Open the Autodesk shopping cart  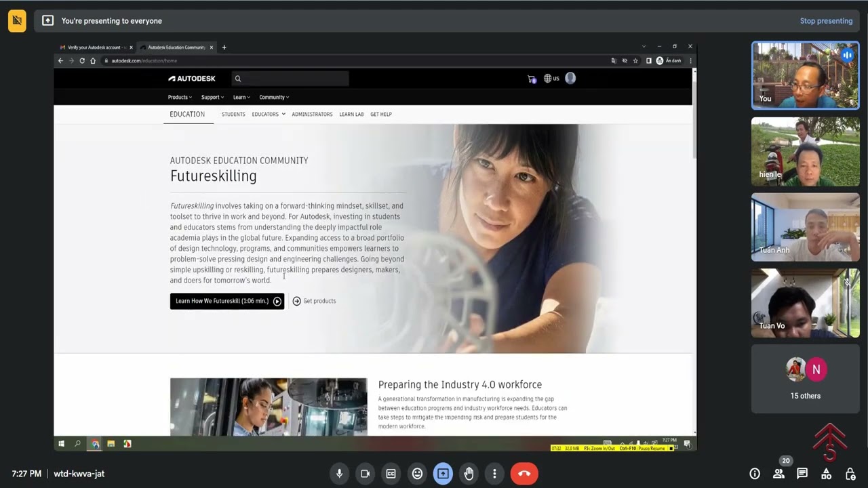click(x=532, y=79)
